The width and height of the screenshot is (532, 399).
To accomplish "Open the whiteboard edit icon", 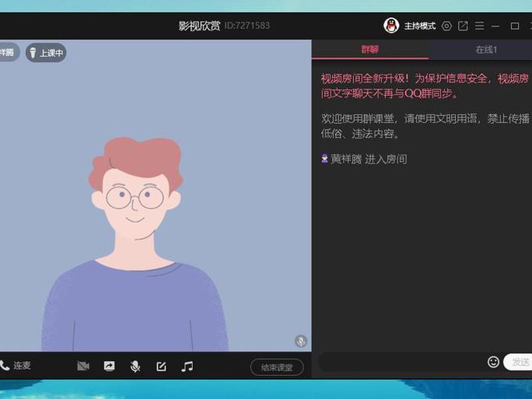I will click(161, 366).
